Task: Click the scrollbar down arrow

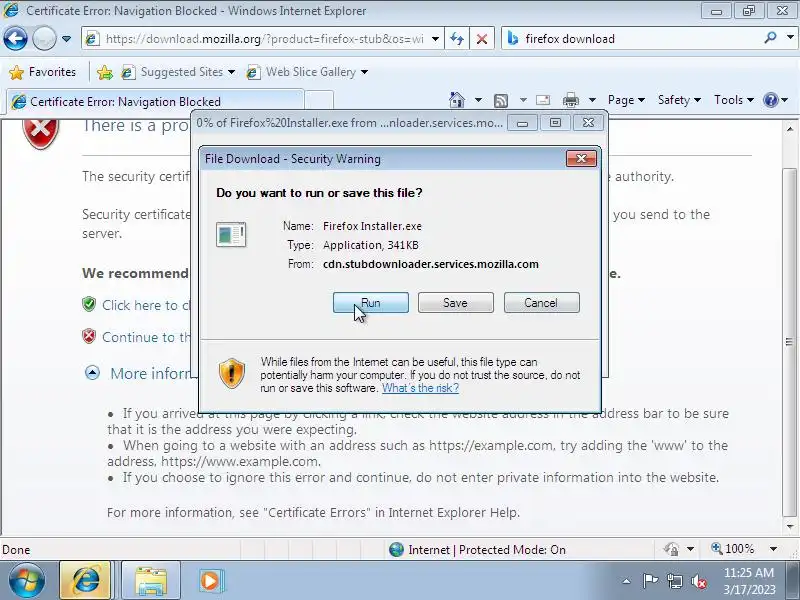Action: pos(790,527)
